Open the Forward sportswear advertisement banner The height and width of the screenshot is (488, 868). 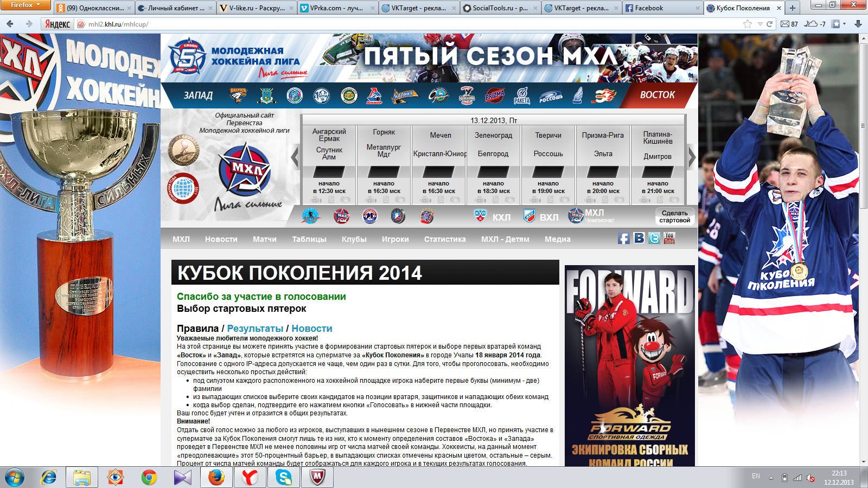pyautogui.click(x=630, y=366)
